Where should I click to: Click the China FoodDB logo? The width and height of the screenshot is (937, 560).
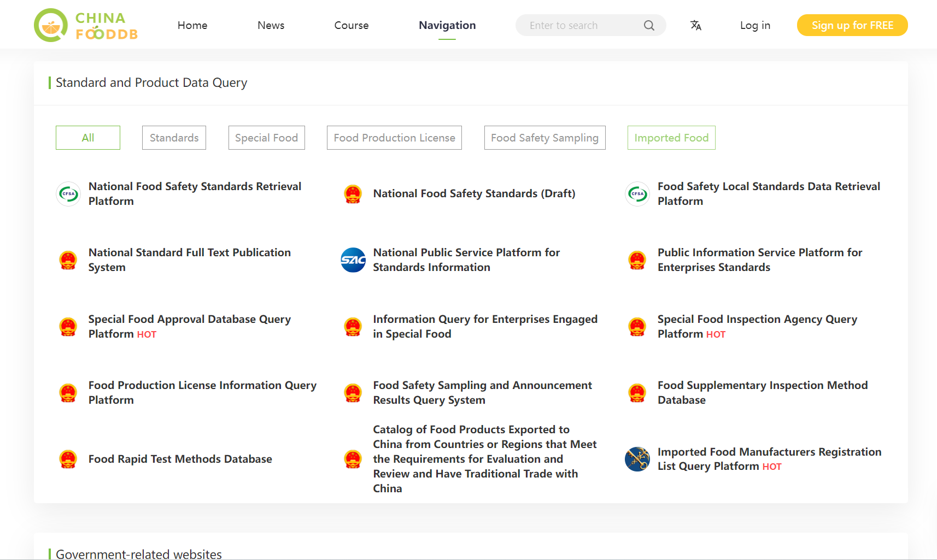click(x=86, y=25)
